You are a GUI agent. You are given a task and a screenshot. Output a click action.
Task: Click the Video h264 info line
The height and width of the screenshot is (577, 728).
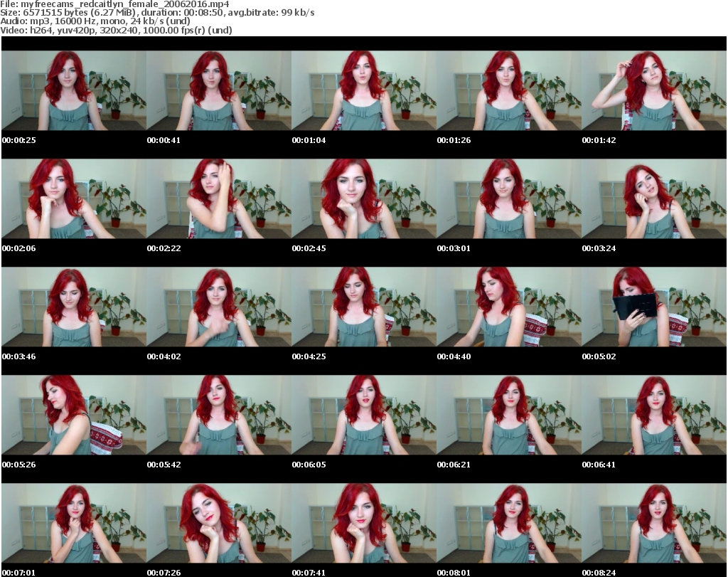[x=116, y=30]
